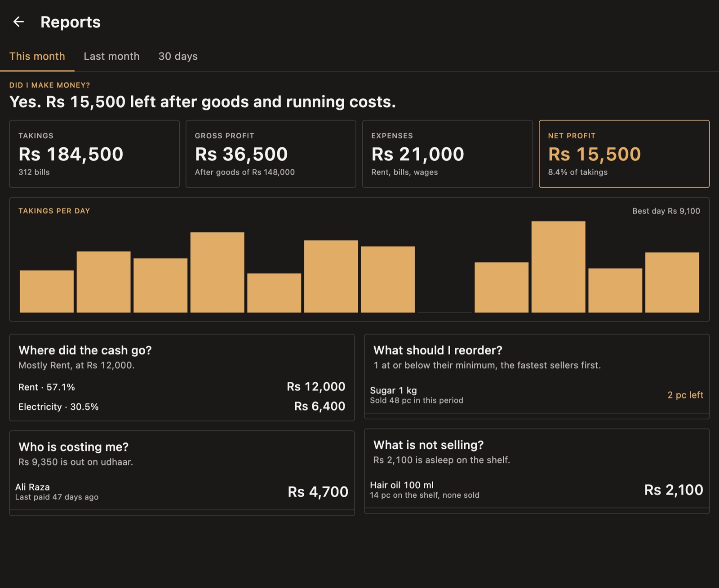Click the tallest bar in Takings per day
The width and height of the screenshot is (719, 588).
pyautogui.click(x=559, y=267)
